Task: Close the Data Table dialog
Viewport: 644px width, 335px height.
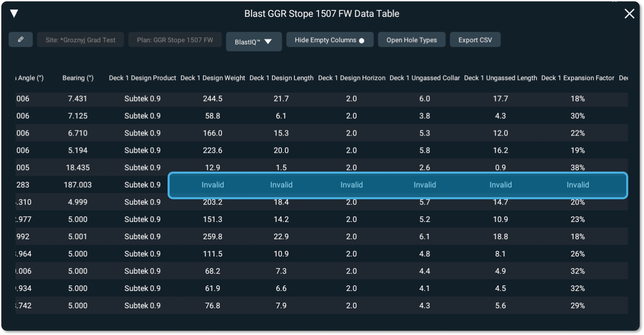Action: coord(629,14)
